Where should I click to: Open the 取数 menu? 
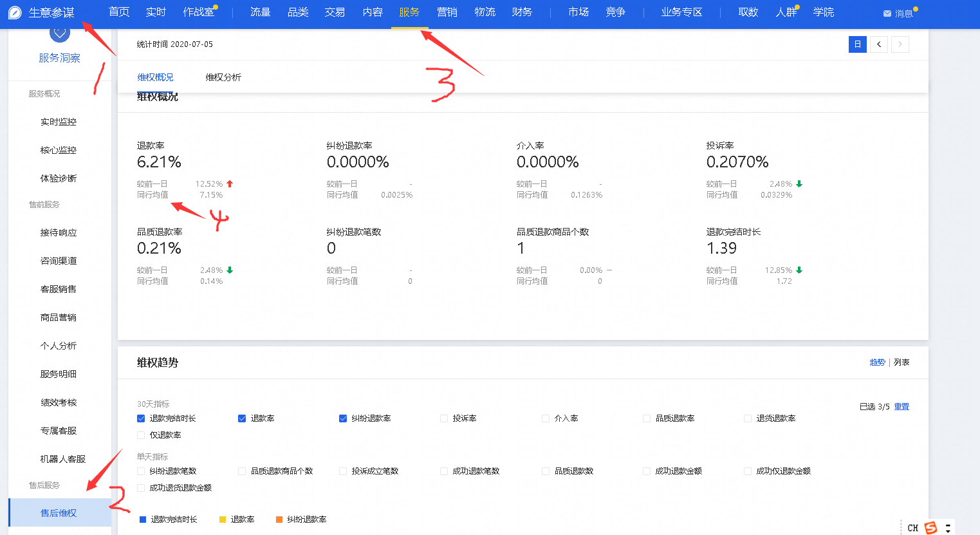[x=748, y=12]
